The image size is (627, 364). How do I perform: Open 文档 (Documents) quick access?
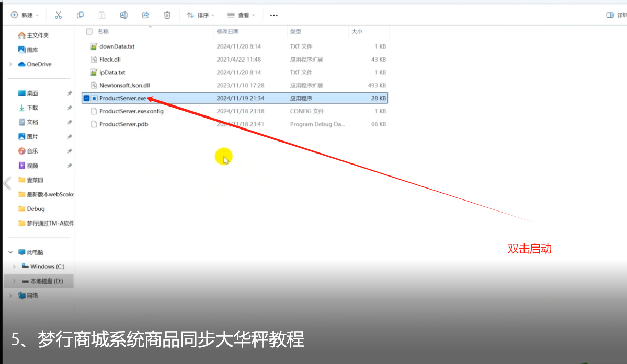click(28, 122)
